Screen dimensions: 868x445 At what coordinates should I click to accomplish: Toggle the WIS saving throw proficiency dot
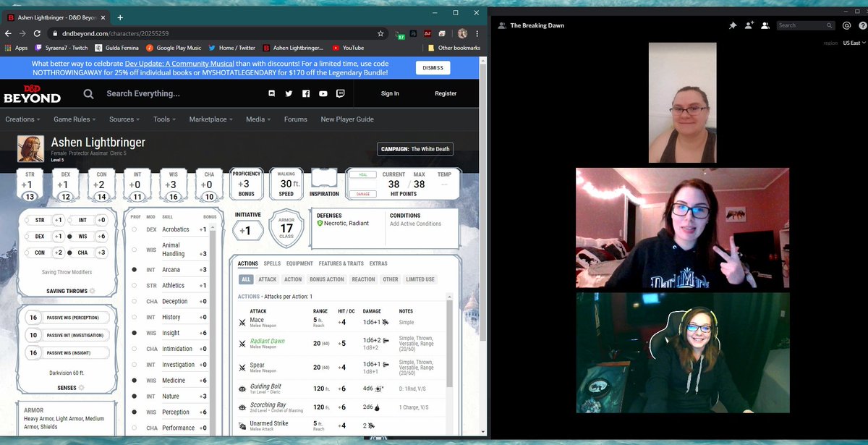tap(69, 237)
